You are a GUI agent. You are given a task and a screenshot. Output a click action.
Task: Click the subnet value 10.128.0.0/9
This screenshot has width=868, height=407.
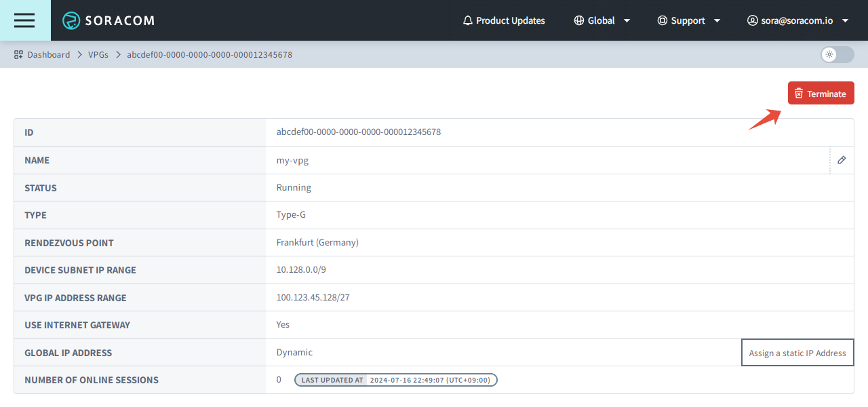pos(301,269)
